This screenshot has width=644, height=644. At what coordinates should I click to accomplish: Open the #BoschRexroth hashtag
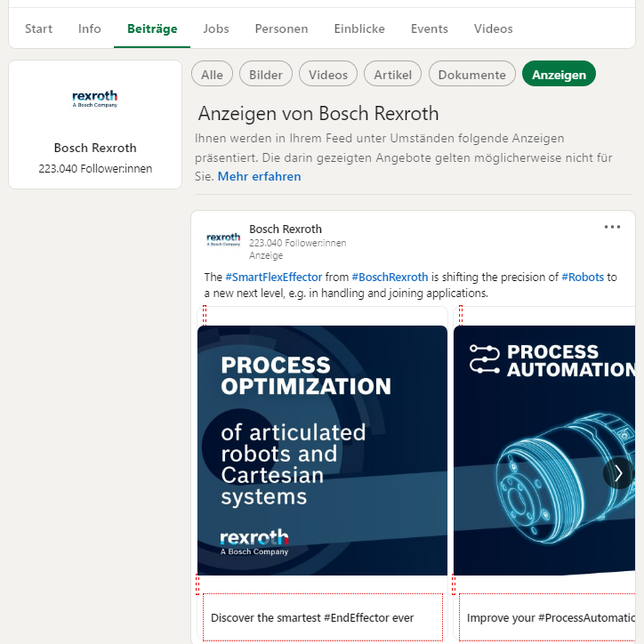(390, 278)
